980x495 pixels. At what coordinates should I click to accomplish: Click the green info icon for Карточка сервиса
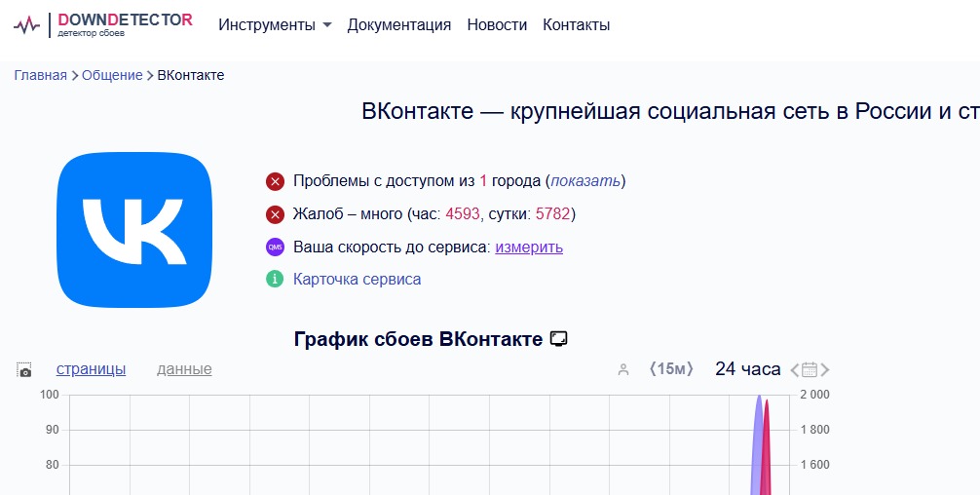coord(275,280)
